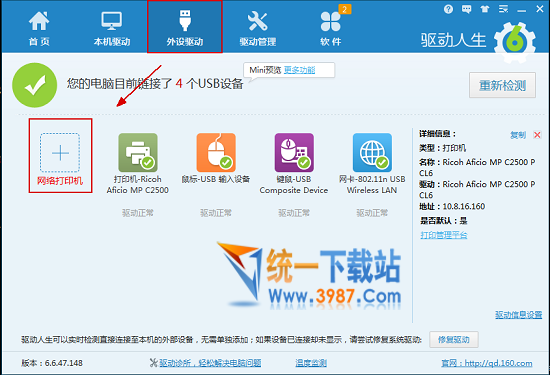Click 驱动正常 under the Wireless LAN
The height and width of the screenshot is (375, 550).
click(x=372, y=213)
